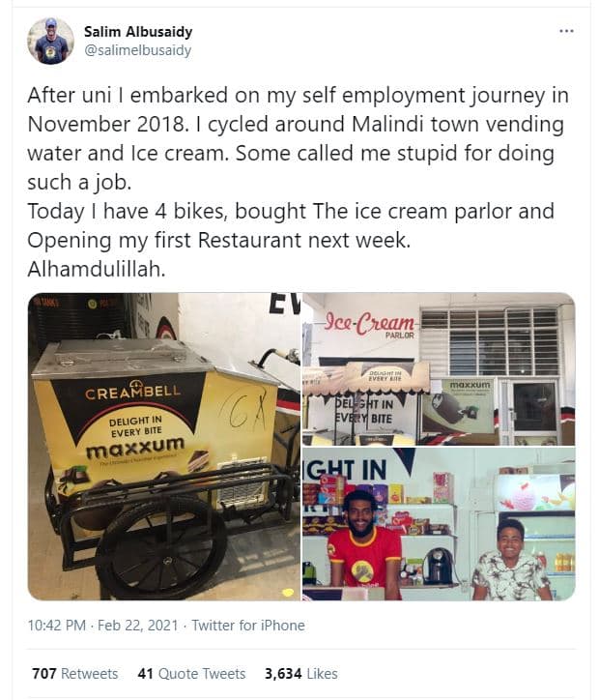Show the 3,634 Likes list
The height and width of the screenshot is (700, 599).
pyautogui.click(x=300, y=674)
